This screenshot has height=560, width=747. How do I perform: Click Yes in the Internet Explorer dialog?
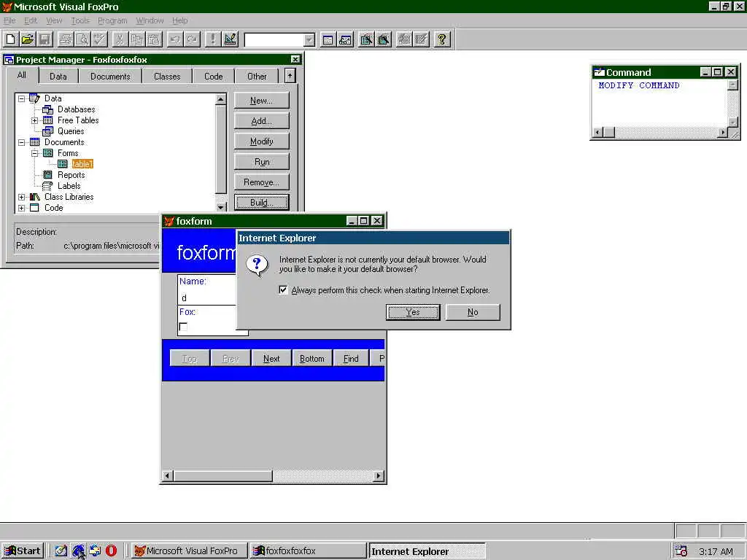click(413, 312)
